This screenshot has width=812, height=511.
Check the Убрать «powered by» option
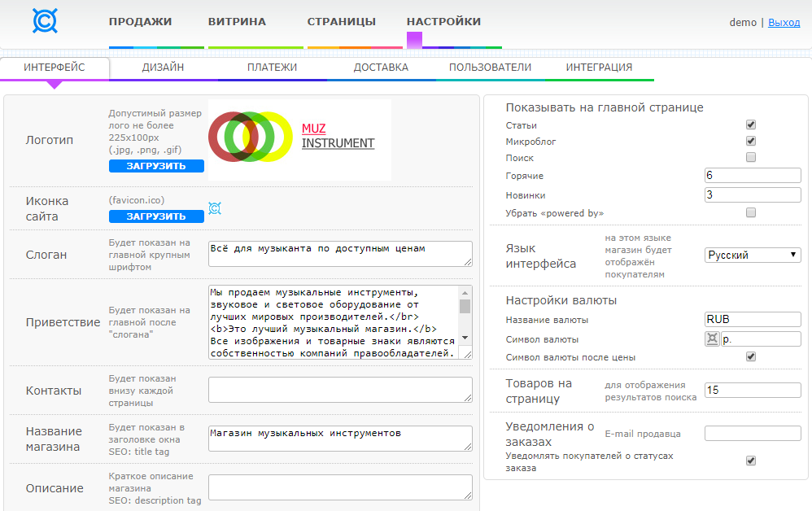pyautogui.click(x=751, y=212)
